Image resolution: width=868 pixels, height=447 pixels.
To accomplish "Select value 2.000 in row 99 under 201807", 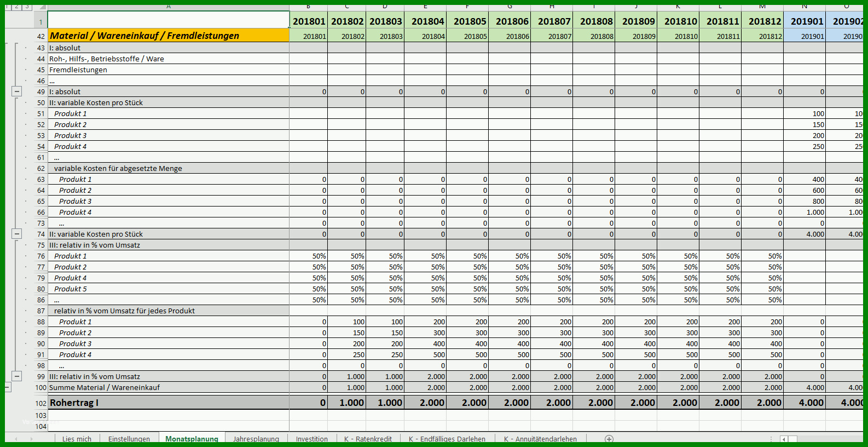I will pyautogui.click(x=552, y=376).
